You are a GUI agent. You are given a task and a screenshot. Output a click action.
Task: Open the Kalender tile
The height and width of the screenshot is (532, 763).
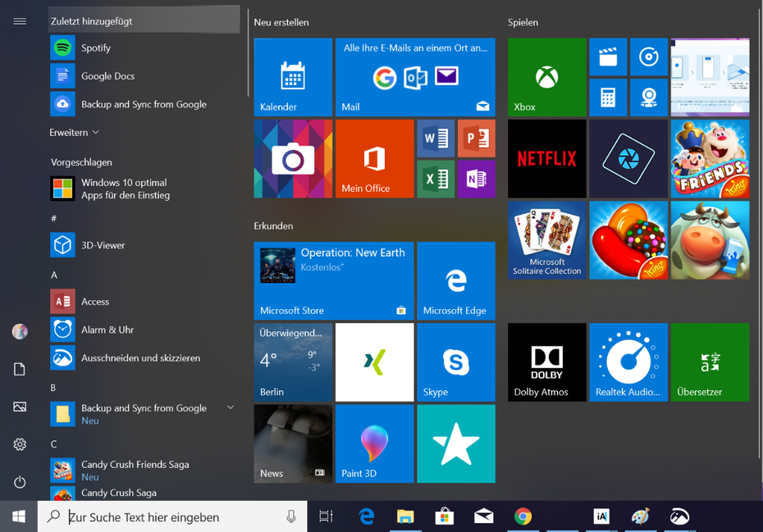pos(293,77)
